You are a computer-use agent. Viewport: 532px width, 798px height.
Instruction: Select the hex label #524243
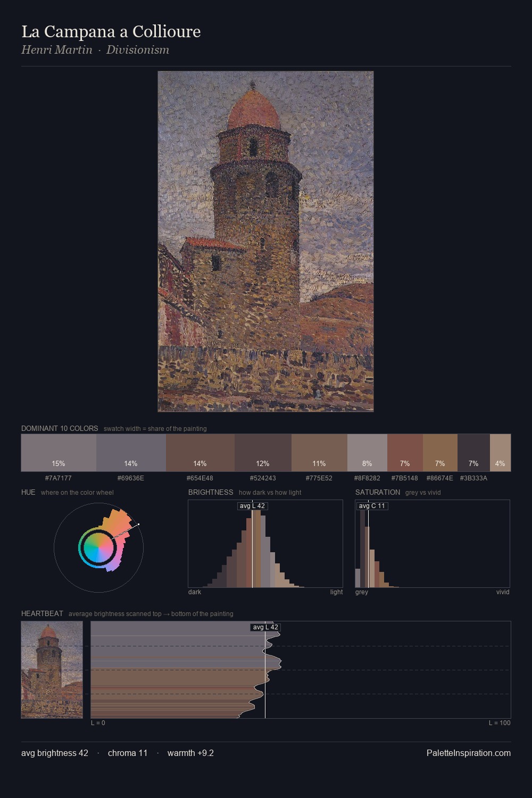(263, 478)
